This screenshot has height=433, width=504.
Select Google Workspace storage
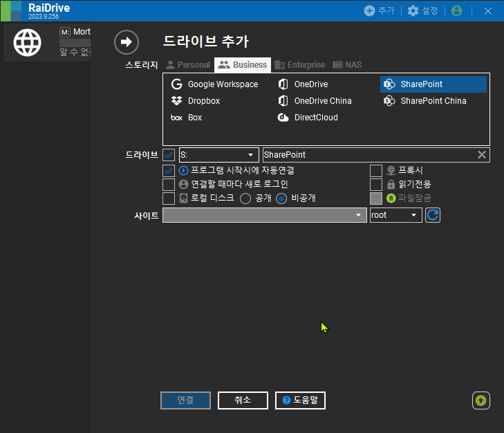(214, 84)
